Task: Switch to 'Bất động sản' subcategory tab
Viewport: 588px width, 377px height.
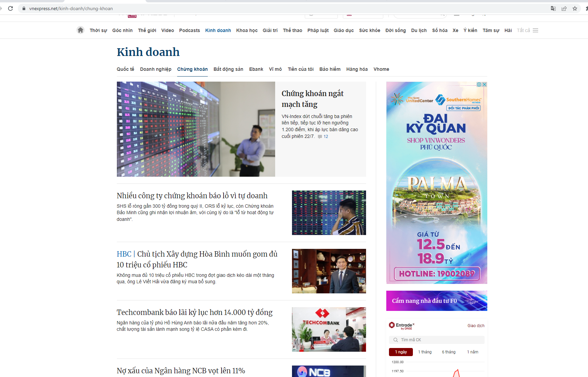Action: [228, 69]
